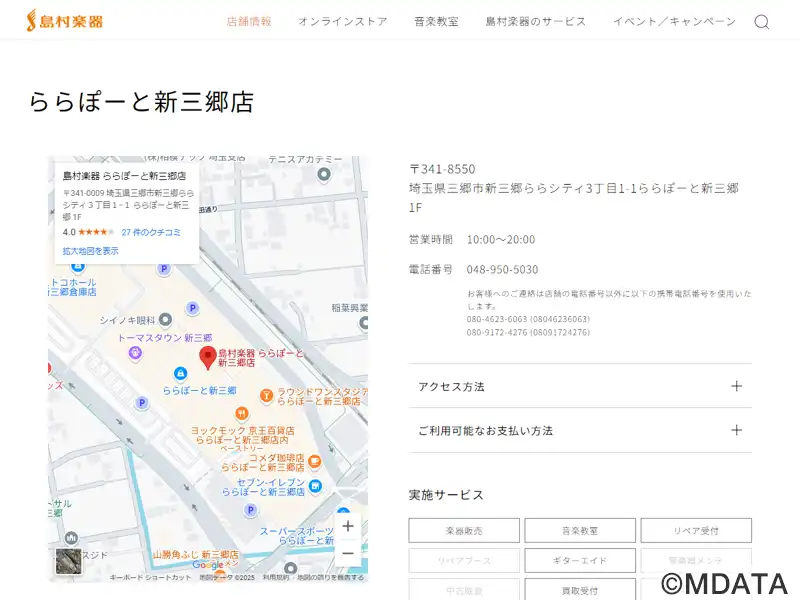Click the phone number 048-950-5030
Screen dimensions: 800x600
click(502, 269)
